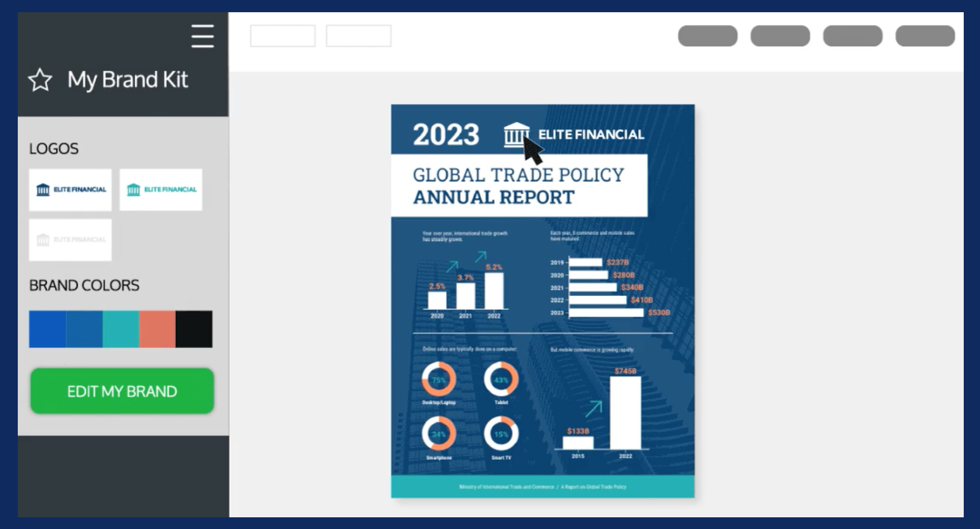Click the BRAND COLORS heading
This screenshot has height=529, width=980.
(84, 285)
